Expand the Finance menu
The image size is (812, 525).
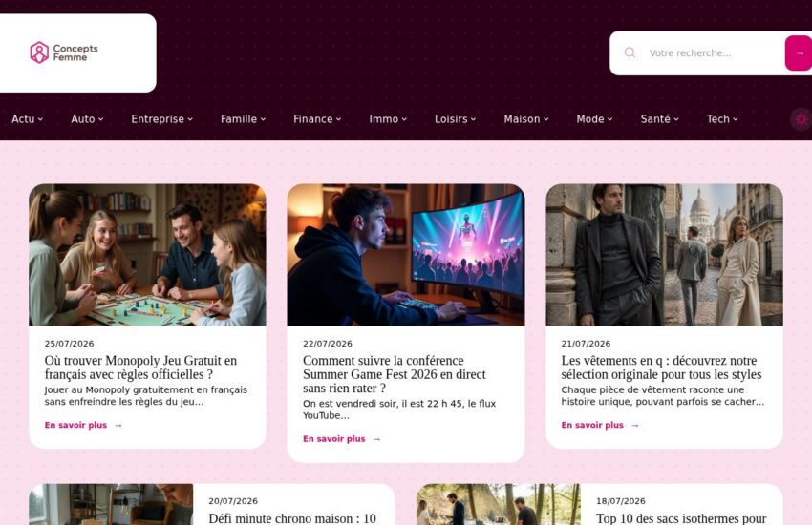pos(317,119)
